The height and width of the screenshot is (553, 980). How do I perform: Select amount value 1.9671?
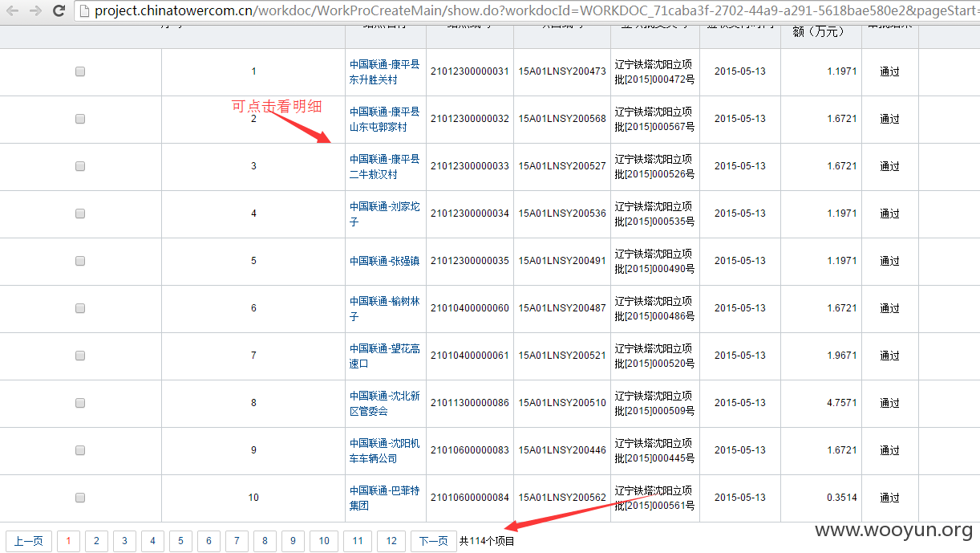842,356
